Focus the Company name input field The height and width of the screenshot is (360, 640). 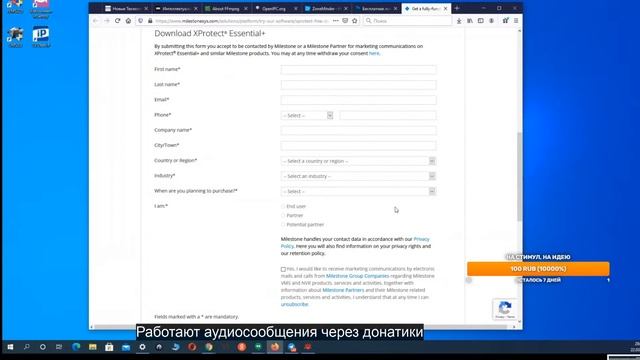(x=358, y=131)
